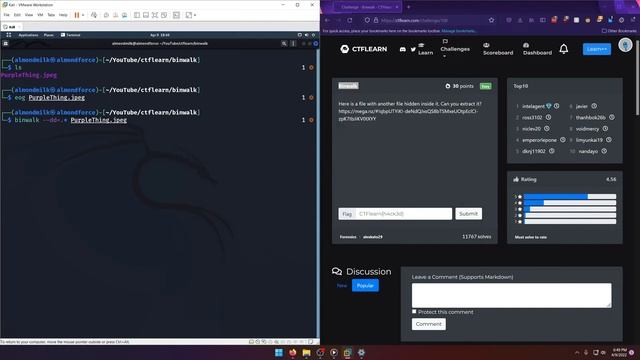
Task: Select Popular discussion sort button
Action: point(365,285)
